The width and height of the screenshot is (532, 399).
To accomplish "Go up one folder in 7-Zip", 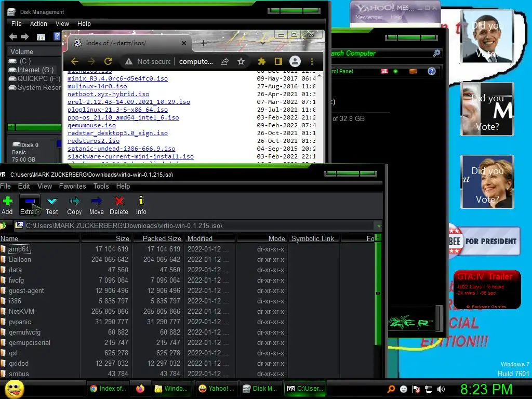I will [4, 225].
